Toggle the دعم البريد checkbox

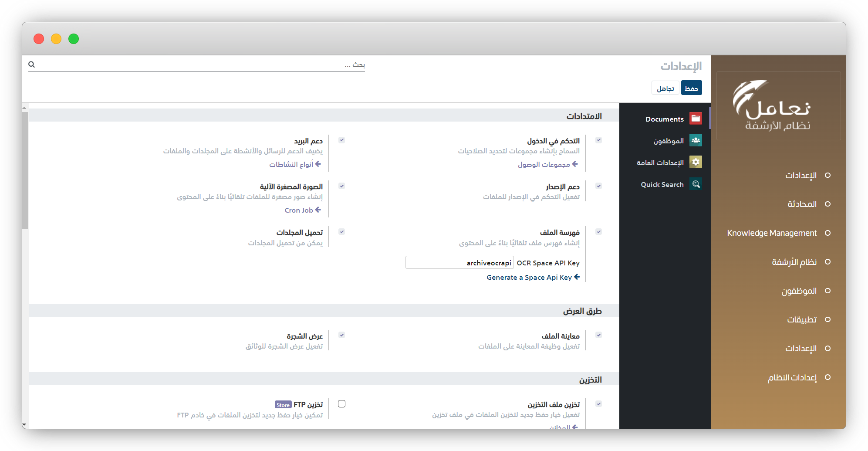coord(342,140)
